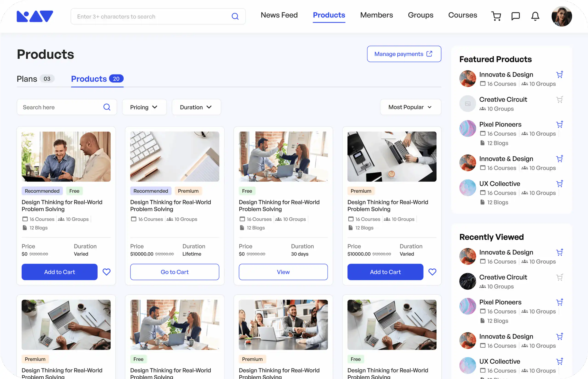The image size is (588, 379).
Task: Add the topmost Innovate & Design in Recently Viewed to cart
Action: (x=560, y=252)
